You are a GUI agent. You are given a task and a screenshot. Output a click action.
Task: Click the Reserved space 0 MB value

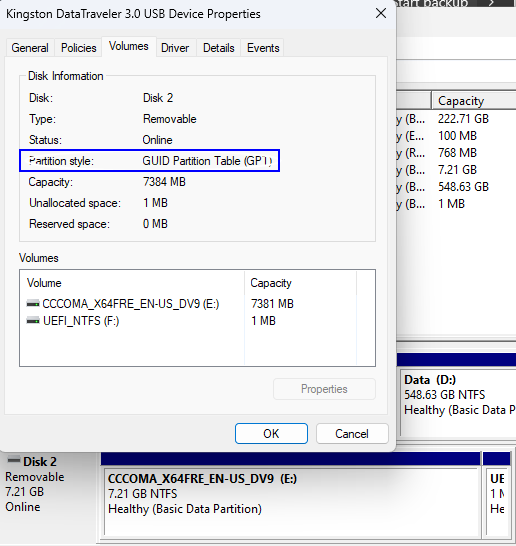tap(155, 224)
